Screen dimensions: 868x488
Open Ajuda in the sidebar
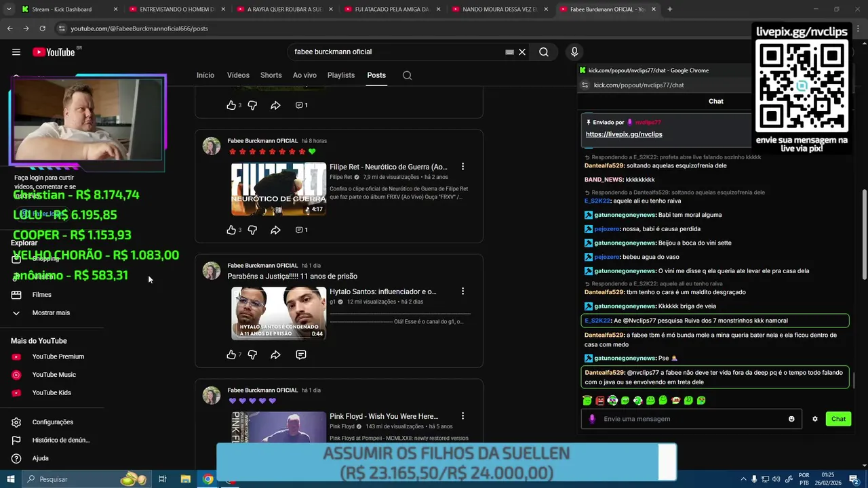pos(41,458)
